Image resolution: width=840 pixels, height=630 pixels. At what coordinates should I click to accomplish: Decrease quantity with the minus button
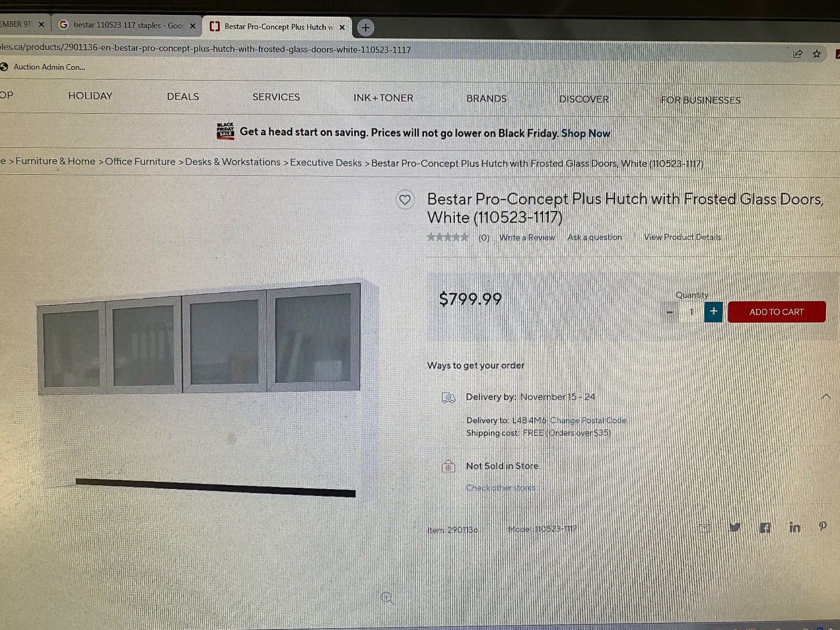(670, 312)
